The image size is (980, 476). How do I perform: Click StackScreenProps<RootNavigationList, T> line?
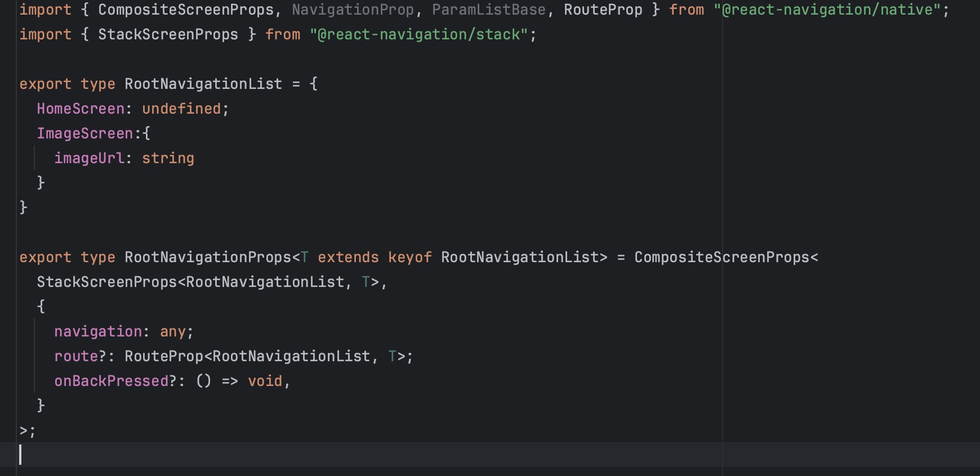pos(212,282)
